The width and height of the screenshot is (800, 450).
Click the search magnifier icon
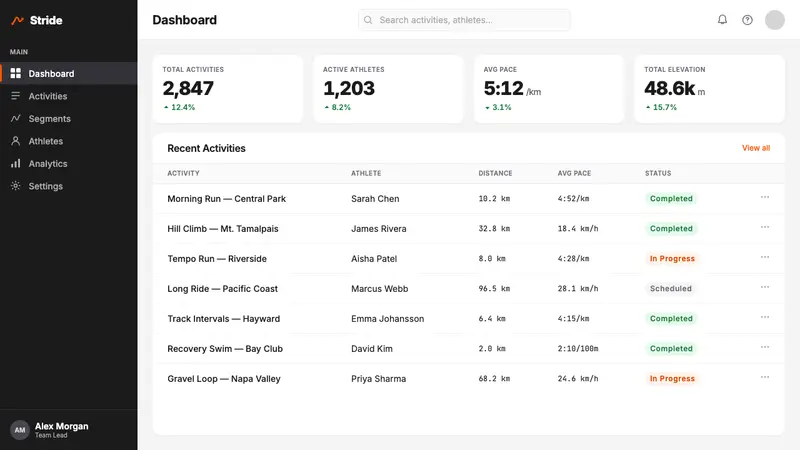[368, 20]
